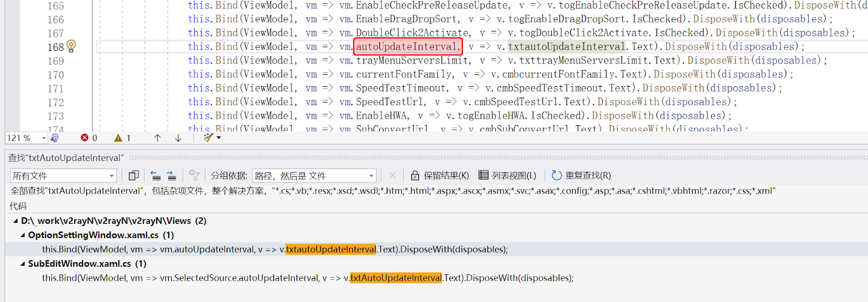Click the lightbulb quick actions icon
Viewport: 868px width, 302px height.
coord(71,46)
